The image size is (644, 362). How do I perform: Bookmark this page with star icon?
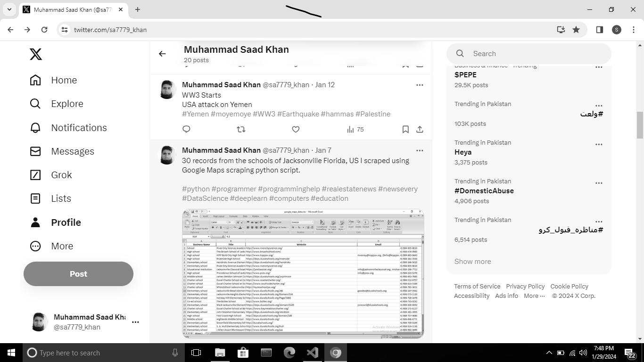click(576, 30)
